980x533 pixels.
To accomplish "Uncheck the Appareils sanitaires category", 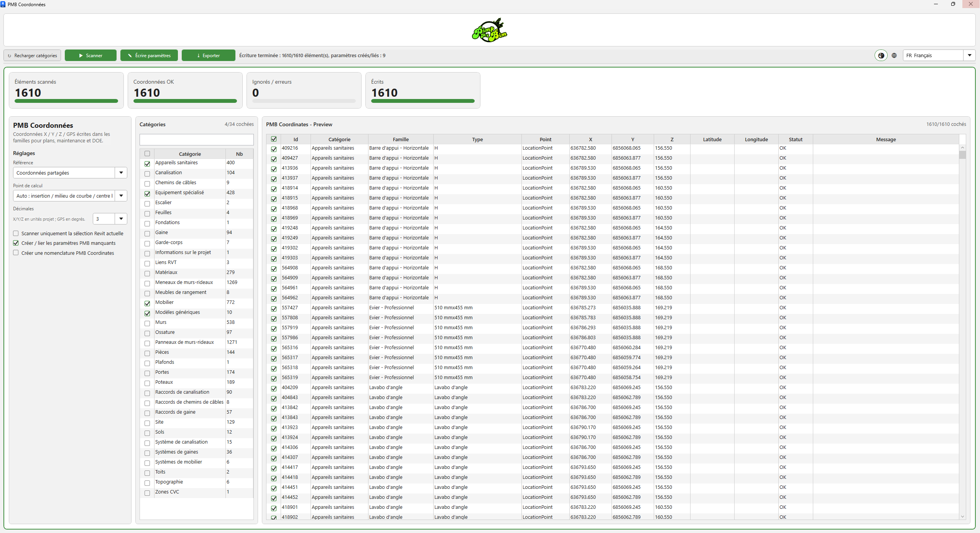I will click(147, 163).
